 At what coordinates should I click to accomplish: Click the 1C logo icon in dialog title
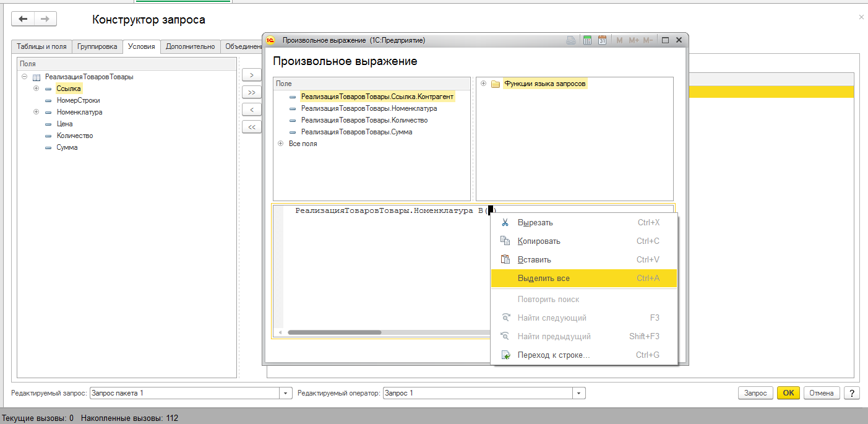tap(270, 40)
